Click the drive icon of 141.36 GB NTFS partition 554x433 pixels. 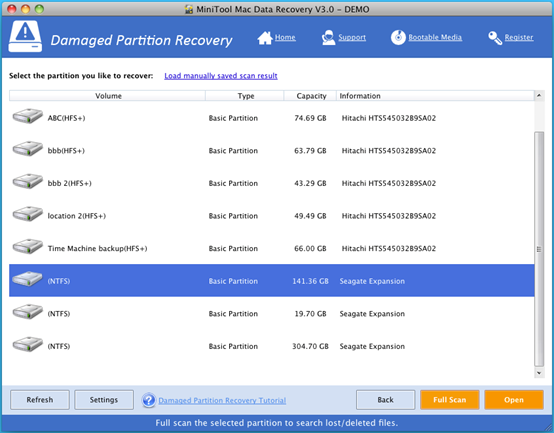coord(28,279)
